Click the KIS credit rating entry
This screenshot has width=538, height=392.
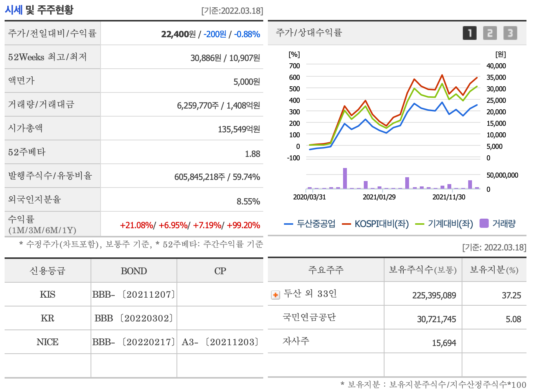click(x=47, y=295)
